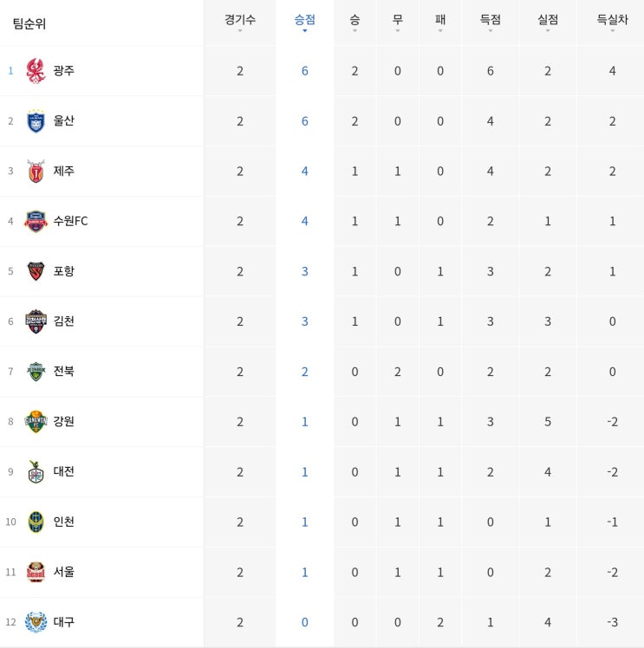Sort table by 득점 column
The image size is (644, 648).
click(491, 23)
